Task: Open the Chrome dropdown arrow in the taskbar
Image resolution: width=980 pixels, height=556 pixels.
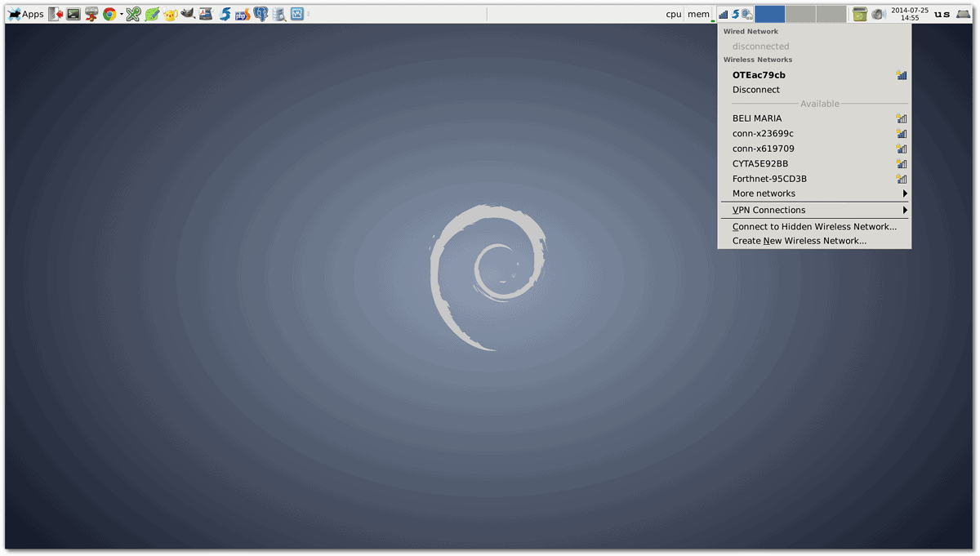Action: point(120,14)
